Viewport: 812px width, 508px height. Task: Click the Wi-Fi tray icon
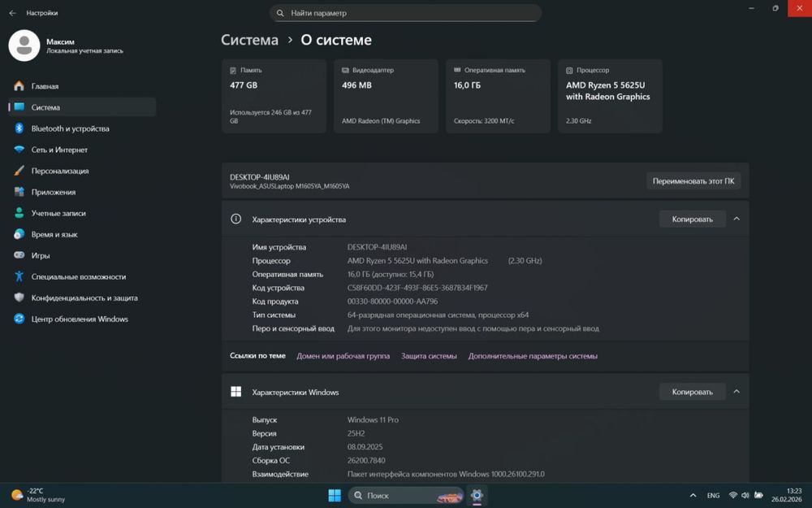[x=732, y=495]
